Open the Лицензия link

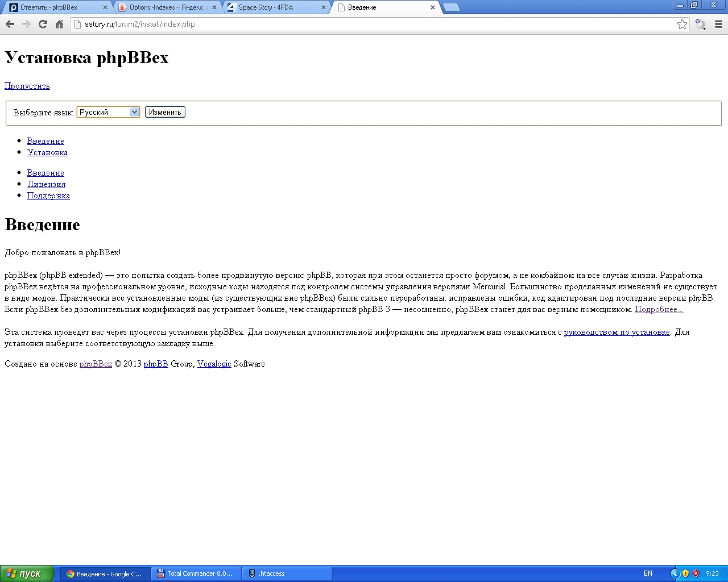point(46,184)
